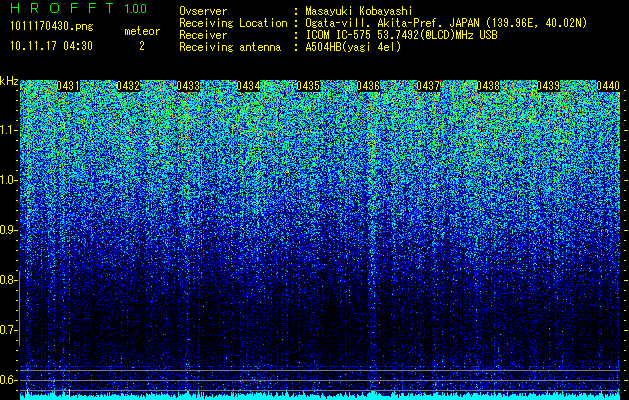629x400 pixels.
Task: Click the meteor label
Action: click(142, 31)
